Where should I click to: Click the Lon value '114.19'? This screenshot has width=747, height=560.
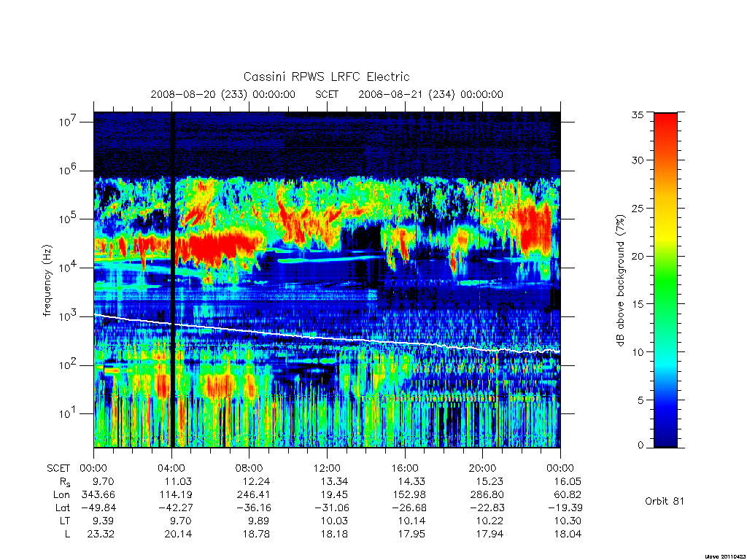click(176, 495)
